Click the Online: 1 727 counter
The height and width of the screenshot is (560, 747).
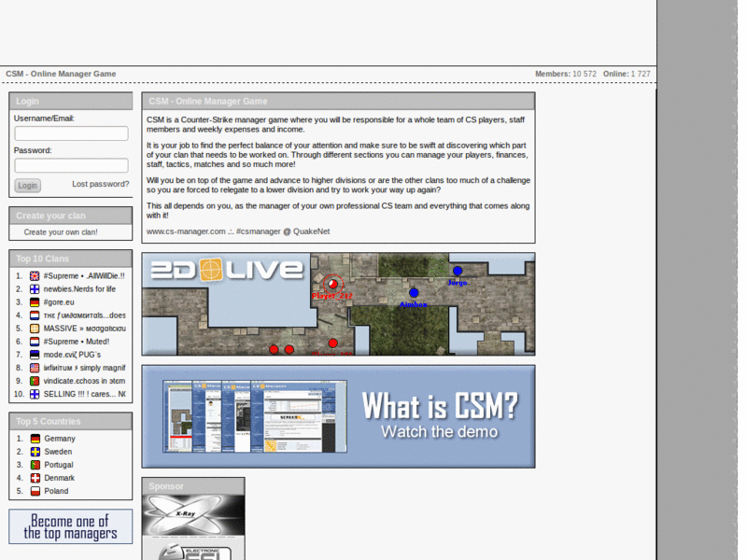[x=627, y=74]
